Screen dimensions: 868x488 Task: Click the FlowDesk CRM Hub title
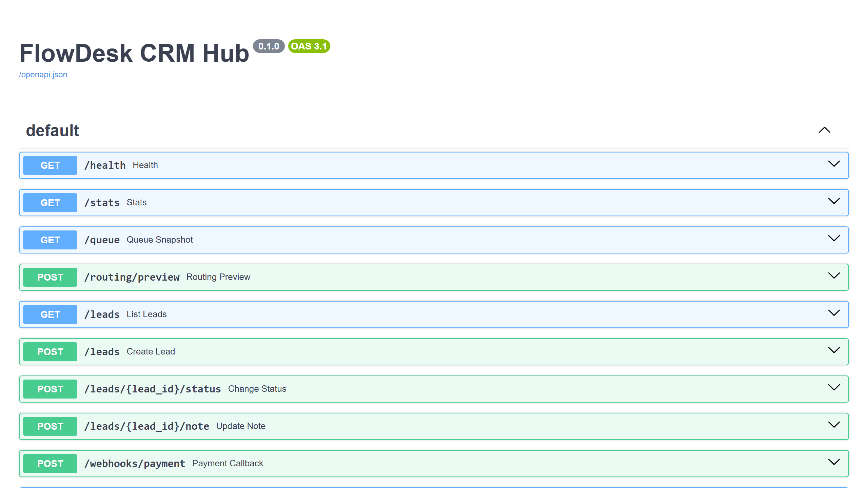pyautogui.click(x=133, y=53)
